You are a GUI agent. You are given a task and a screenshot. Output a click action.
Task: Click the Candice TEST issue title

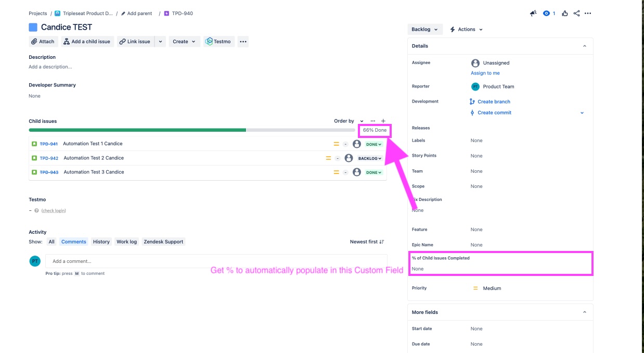(67, 27)
